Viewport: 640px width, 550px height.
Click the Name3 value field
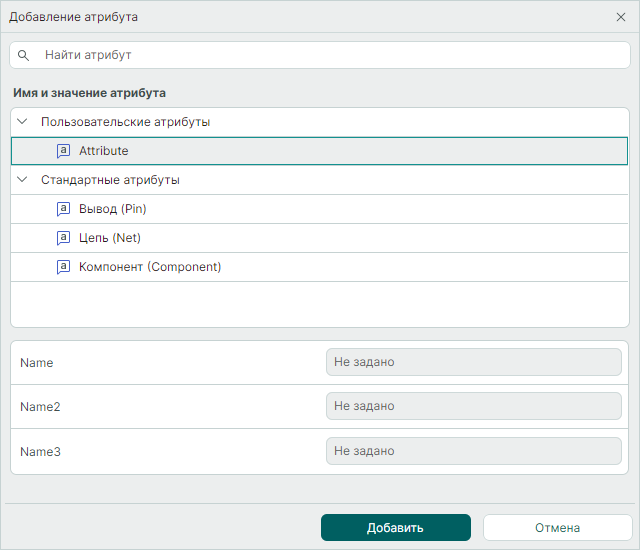pyautogui.click(x=474, y=451)
